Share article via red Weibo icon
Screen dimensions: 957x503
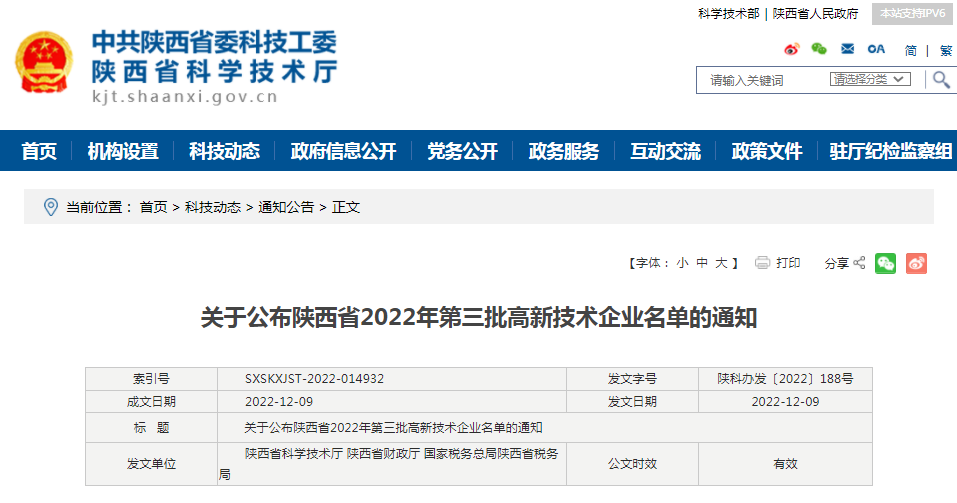point(916,263)
